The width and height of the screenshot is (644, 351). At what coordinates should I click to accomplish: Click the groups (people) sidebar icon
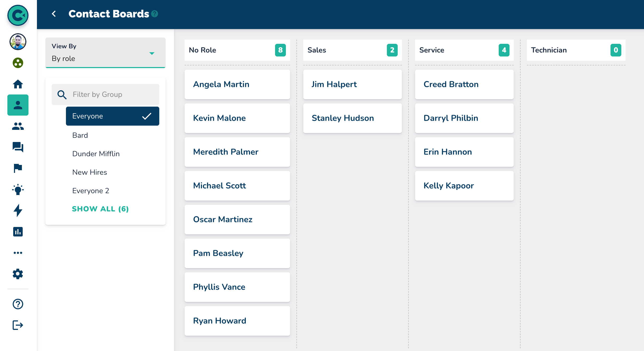18,126
